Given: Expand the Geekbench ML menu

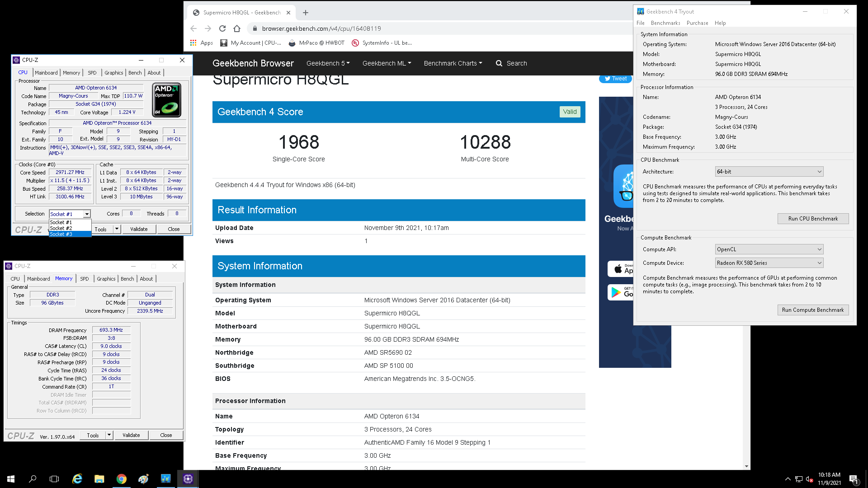Looking at the screenshot, I should click(387, 63).
